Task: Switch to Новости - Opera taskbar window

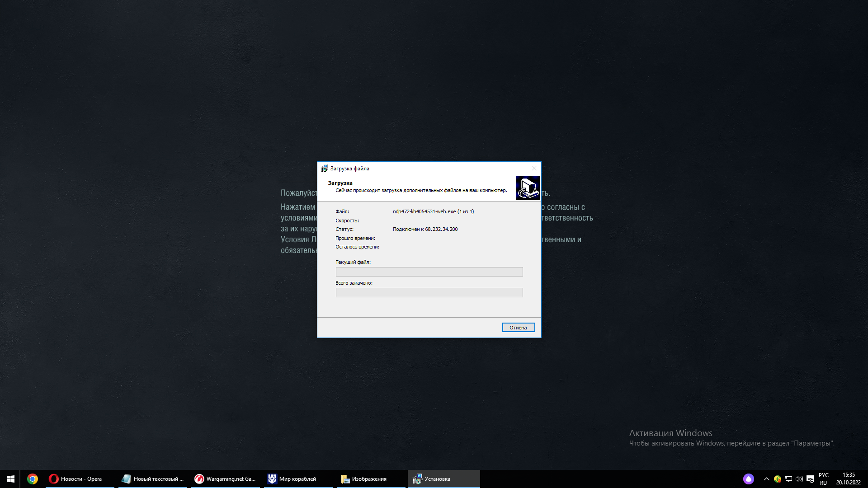Action: [80, 479]
